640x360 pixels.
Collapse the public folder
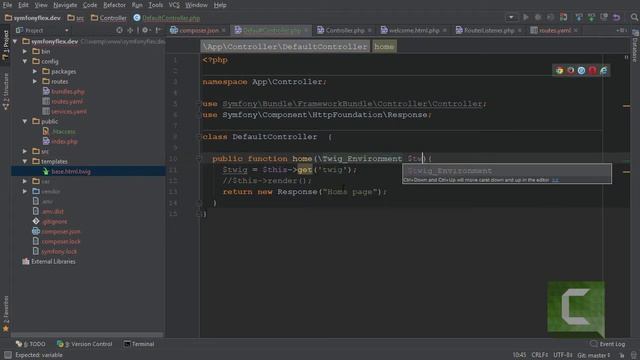click(25, 121)
